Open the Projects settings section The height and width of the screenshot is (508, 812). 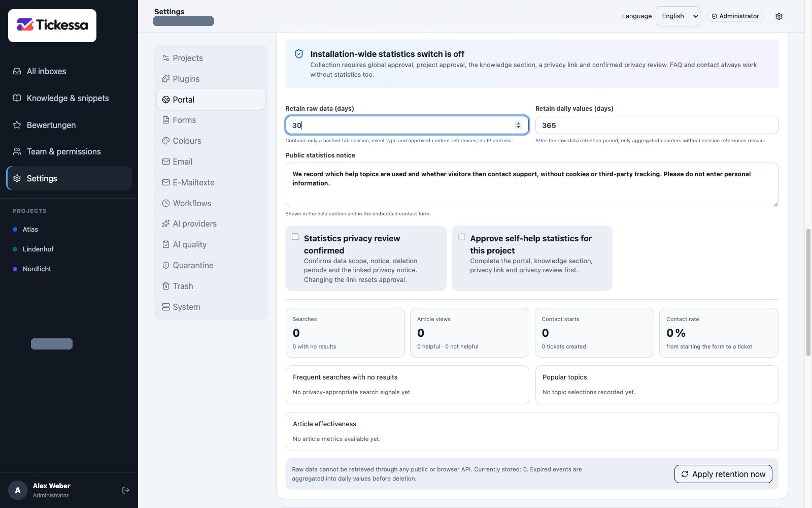point(211,58)
